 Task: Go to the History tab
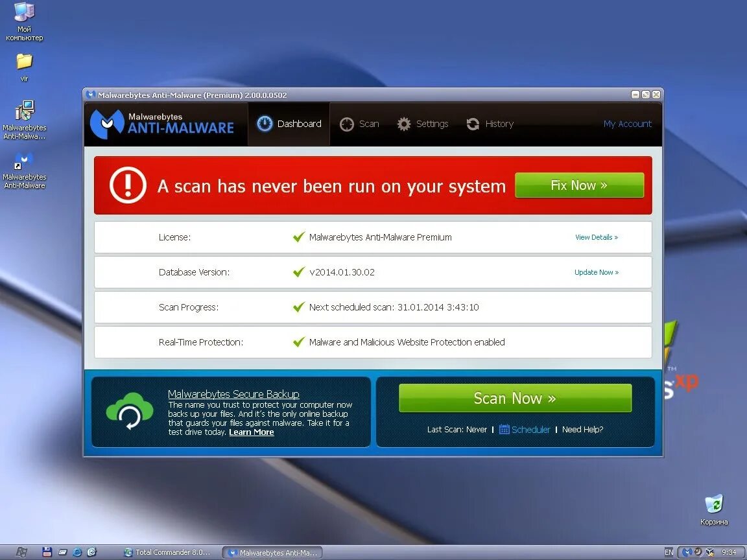pyautogui.click(x=490, y=124)
